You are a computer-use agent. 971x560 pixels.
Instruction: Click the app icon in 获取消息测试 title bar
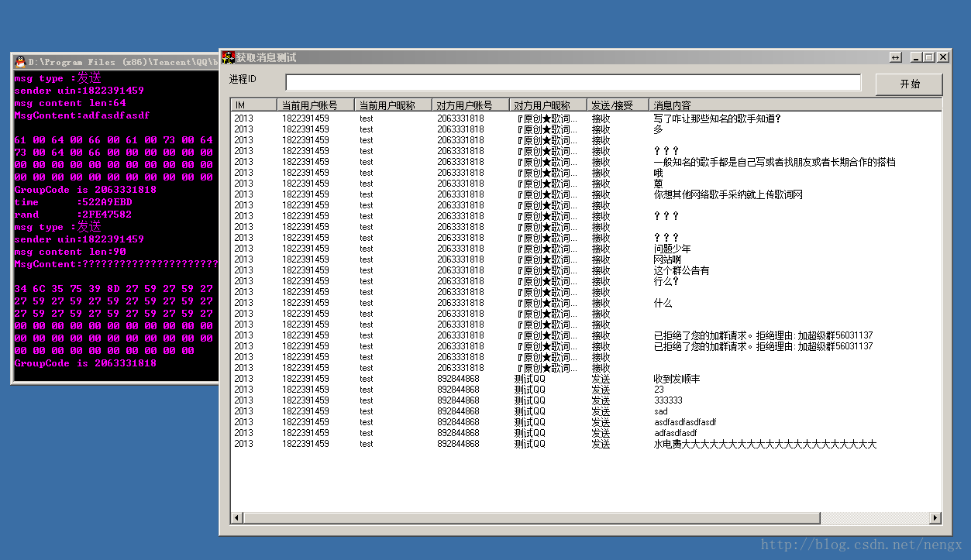click(x=229, y=57)
